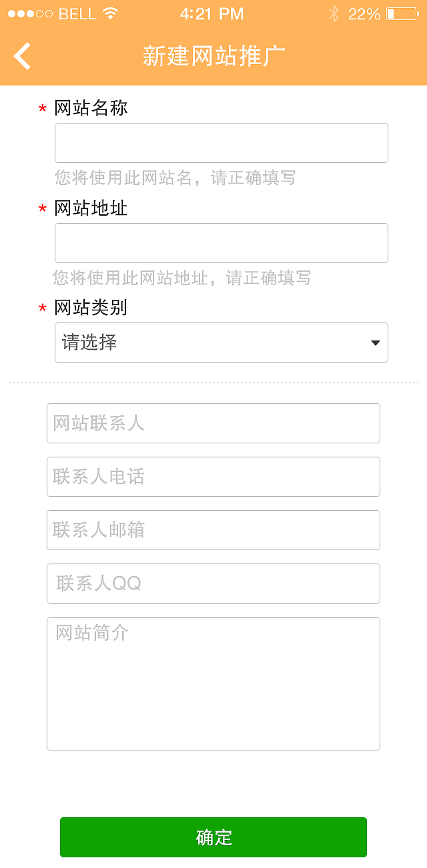Screen dimensions: 427x868
Task: Click the 网站联系人 contact input field
Action: 213,423
